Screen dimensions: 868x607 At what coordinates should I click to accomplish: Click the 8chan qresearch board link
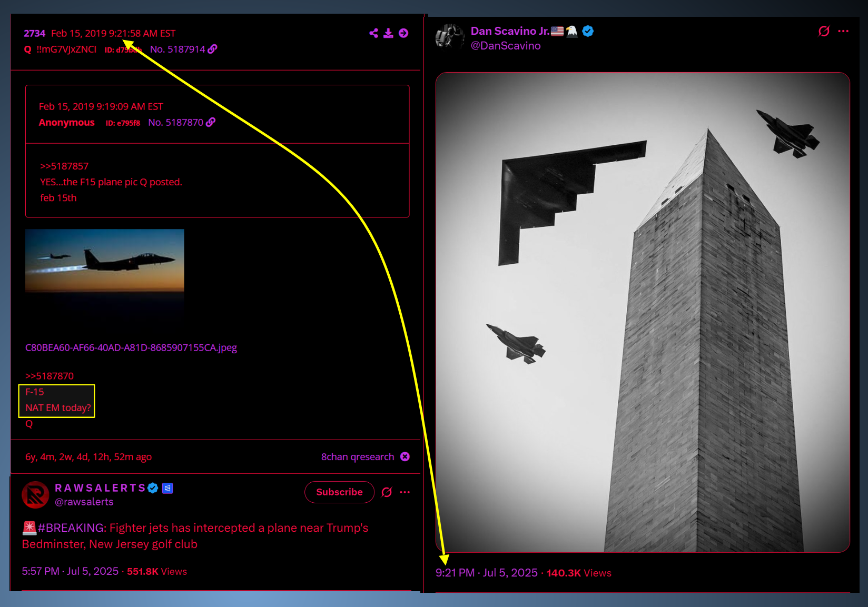point(358,456)
